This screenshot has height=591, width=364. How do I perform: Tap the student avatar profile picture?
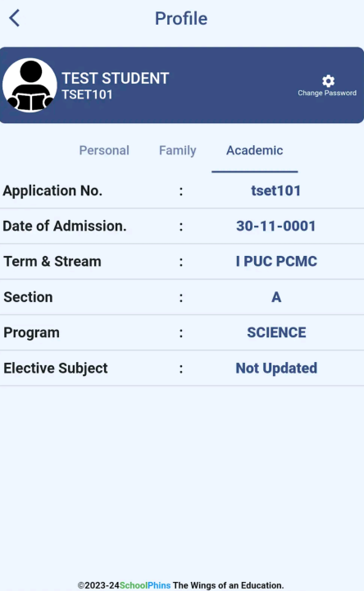[30, 85]
